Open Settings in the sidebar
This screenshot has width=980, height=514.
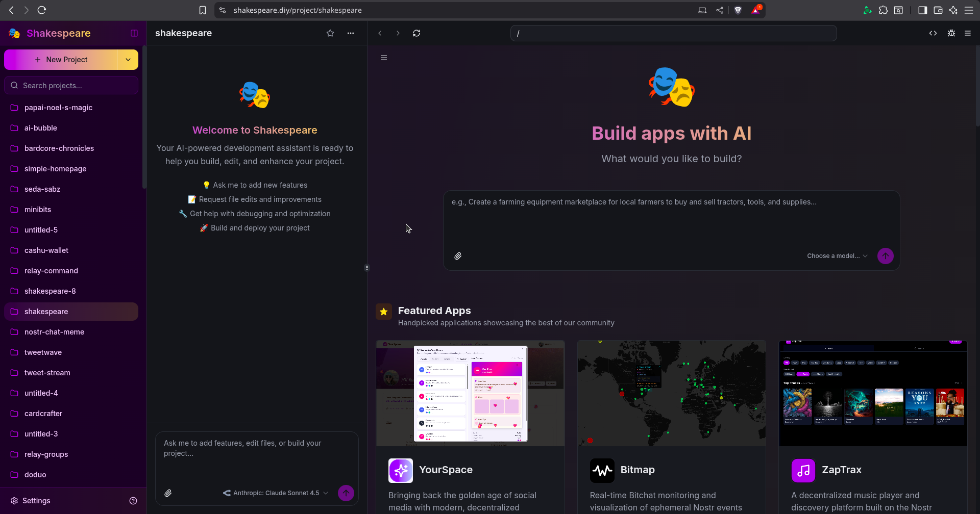36,501
